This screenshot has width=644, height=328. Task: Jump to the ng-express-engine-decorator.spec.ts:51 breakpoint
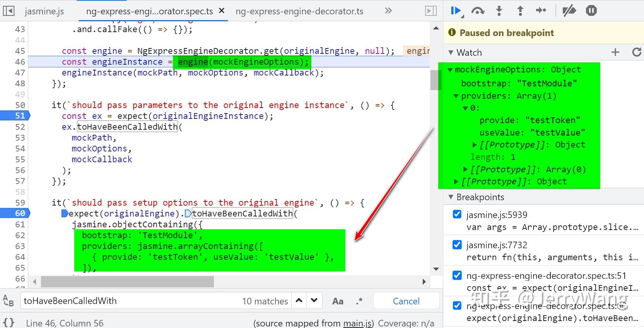click(544, 282)
